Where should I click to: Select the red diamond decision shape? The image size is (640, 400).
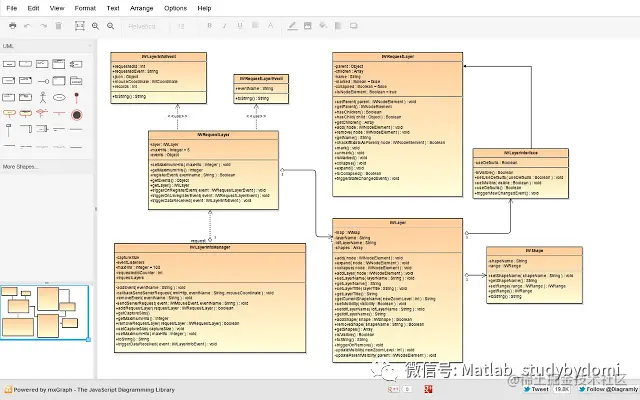click(x=42, y=113)
